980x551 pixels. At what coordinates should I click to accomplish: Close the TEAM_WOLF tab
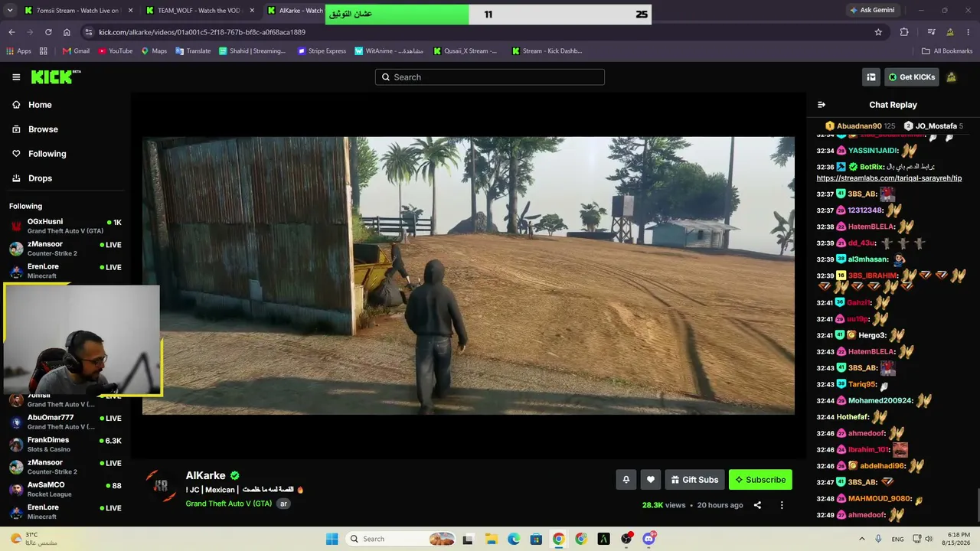coord(252,11)
